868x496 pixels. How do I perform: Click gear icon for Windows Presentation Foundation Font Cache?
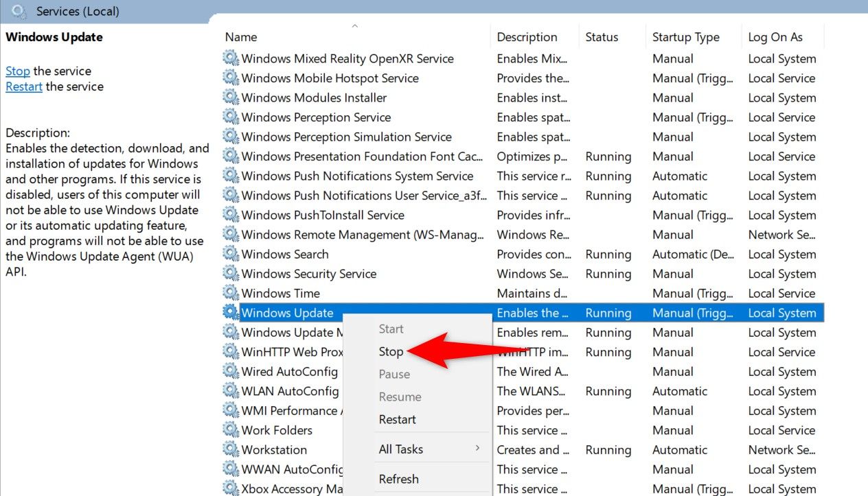(x=231, y=156)
